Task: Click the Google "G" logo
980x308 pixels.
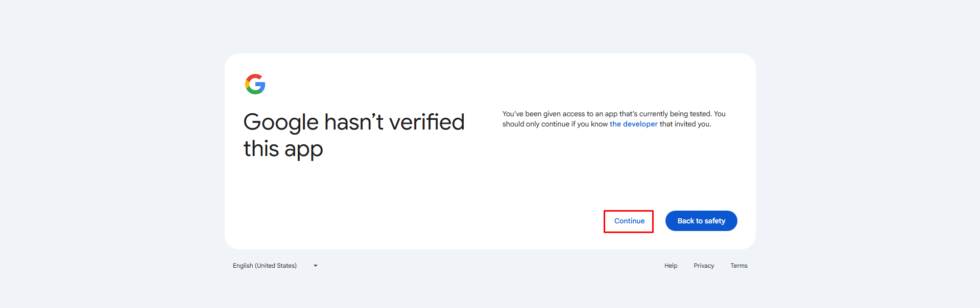Action: (x=255, y=84)
